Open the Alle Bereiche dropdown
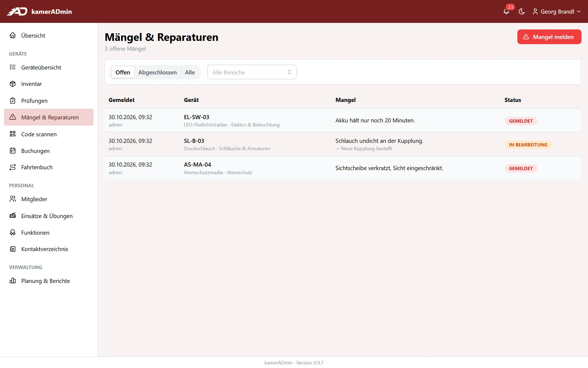Image resolution: width=588 pixels, height=368 pixels. pyautogui.click(x=252, y=72)
